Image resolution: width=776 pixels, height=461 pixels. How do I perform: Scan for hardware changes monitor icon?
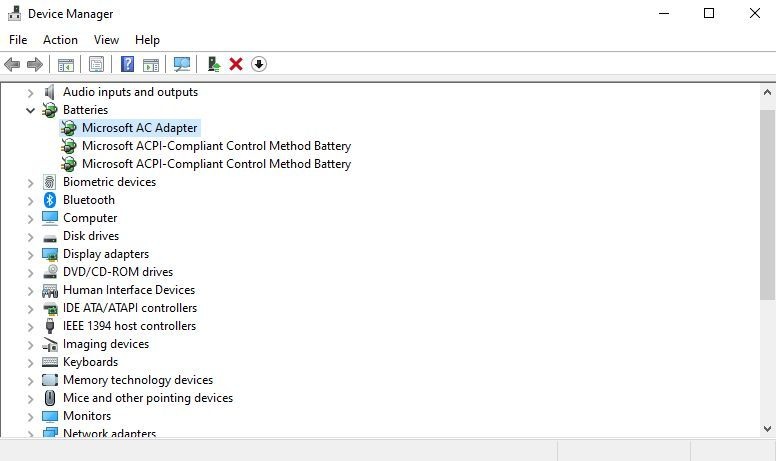pyautogui.click(x=182, y=64)
